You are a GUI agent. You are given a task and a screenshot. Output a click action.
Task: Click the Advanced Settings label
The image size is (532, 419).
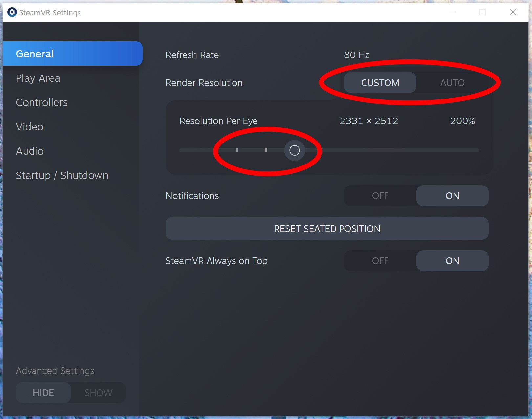(x=55, y=371)
